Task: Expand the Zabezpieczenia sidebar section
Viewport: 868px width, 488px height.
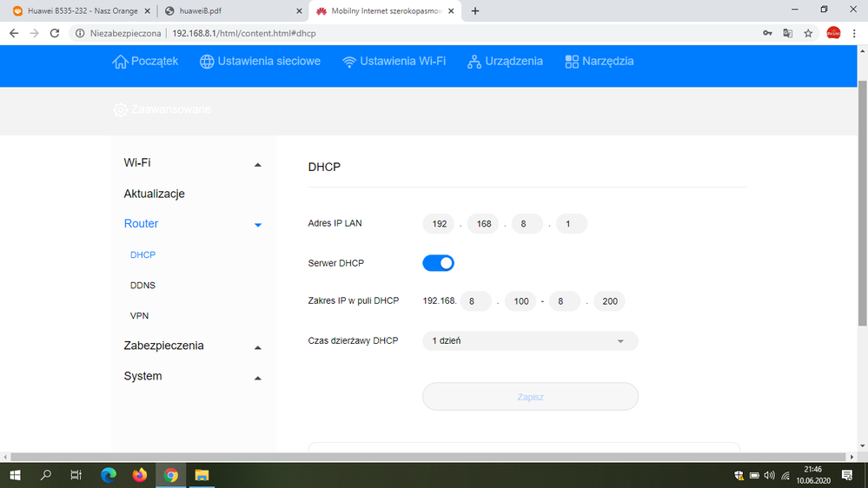Action: click(257, 347)
